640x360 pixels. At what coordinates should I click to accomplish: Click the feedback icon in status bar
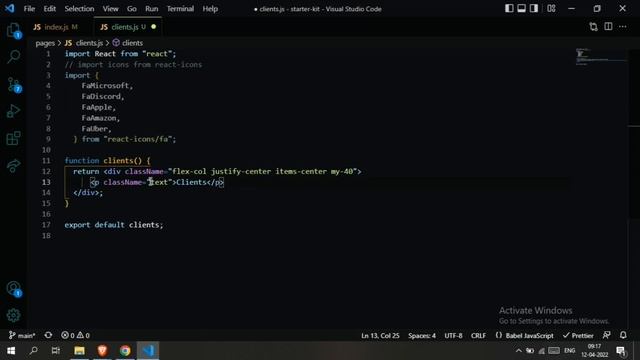point(607,335)
